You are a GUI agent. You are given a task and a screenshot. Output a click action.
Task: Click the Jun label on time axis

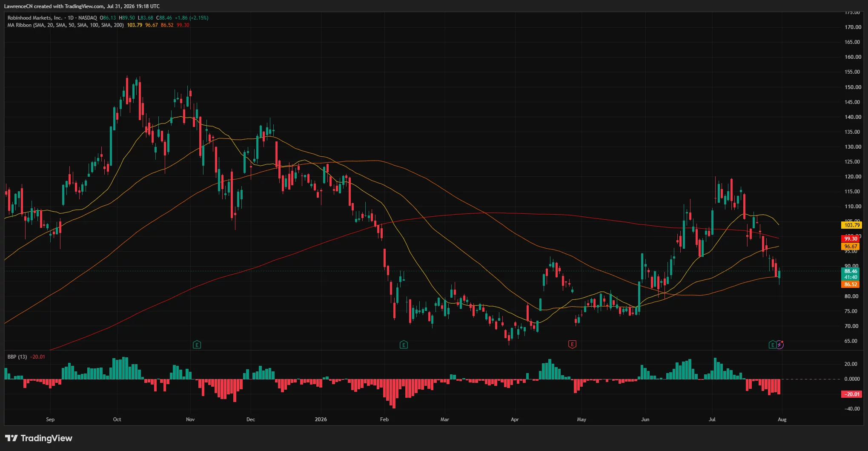point(645,419)
